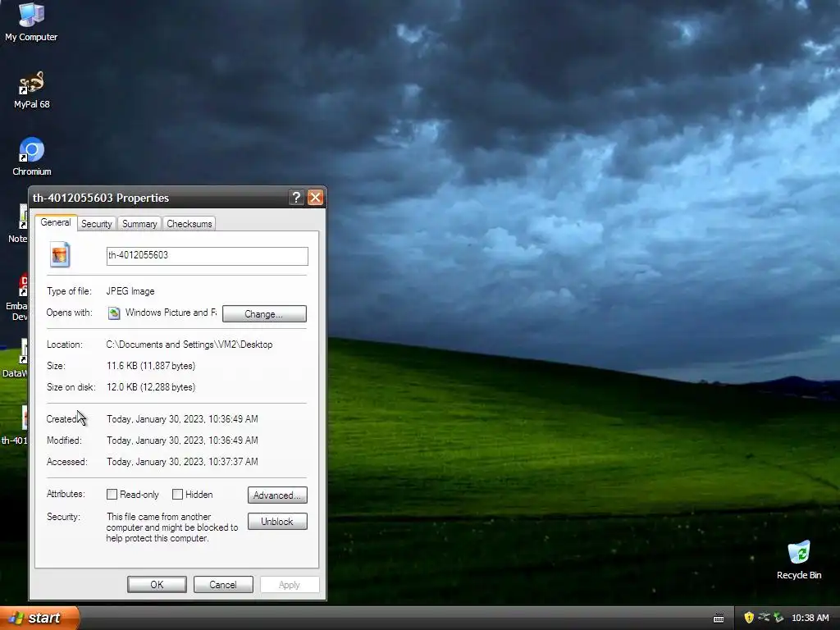
Task: Confirm the dialog with OK
Action: click(x=157, y=584)
